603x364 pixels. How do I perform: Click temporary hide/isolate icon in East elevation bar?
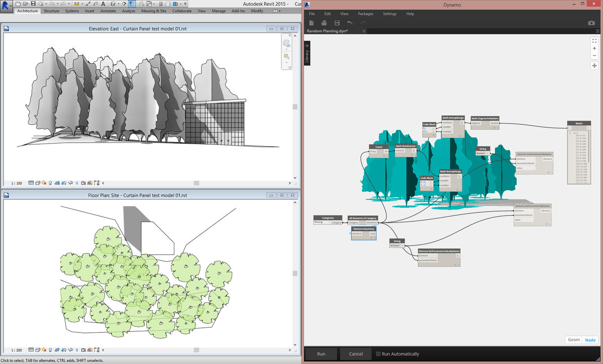pyautogui.click(x=70, y=183)
